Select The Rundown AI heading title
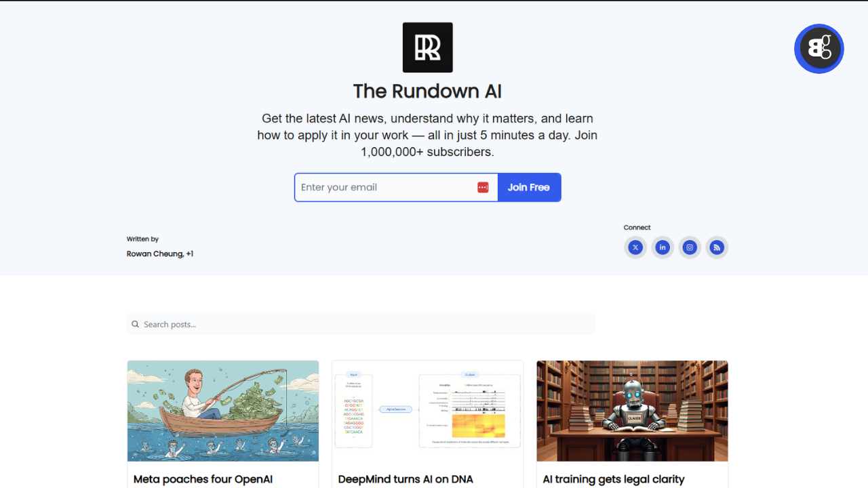The image size is (868, 488). coord(427,91)
